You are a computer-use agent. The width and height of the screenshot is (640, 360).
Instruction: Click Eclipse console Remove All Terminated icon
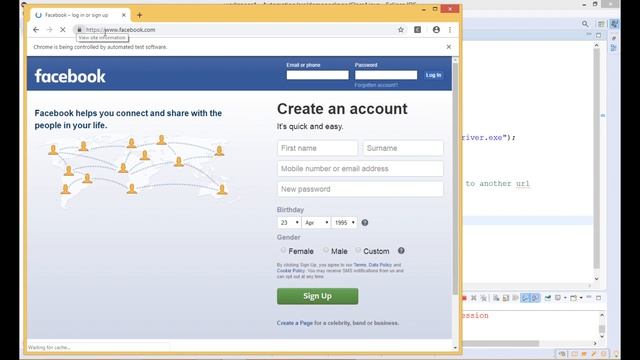click(483, 298)
